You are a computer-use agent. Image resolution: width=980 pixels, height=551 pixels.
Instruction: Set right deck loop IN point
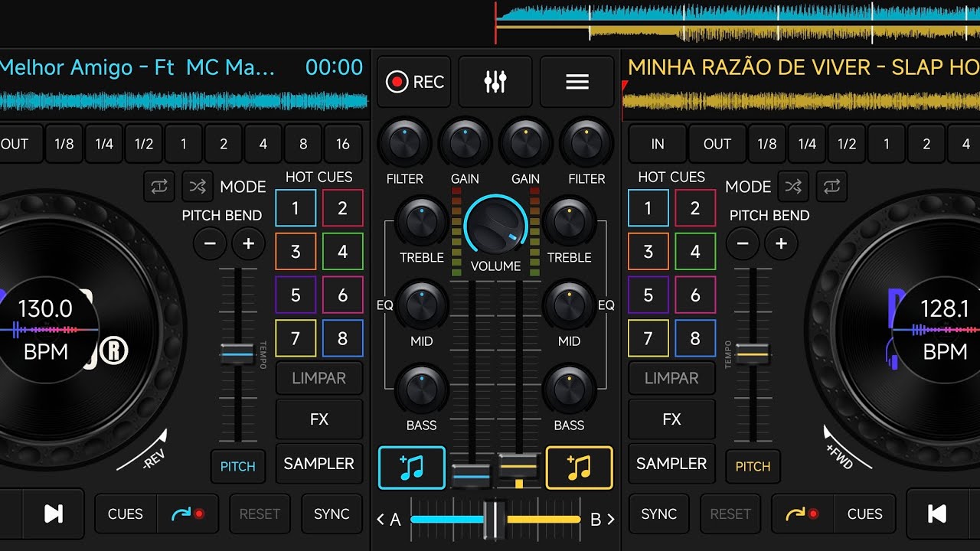(658, 144)
